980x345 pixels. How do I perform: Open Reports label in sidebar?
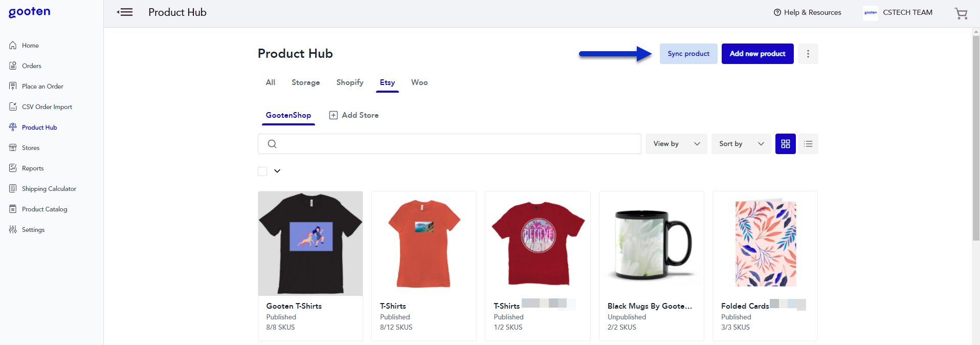[x=33, y=168]
